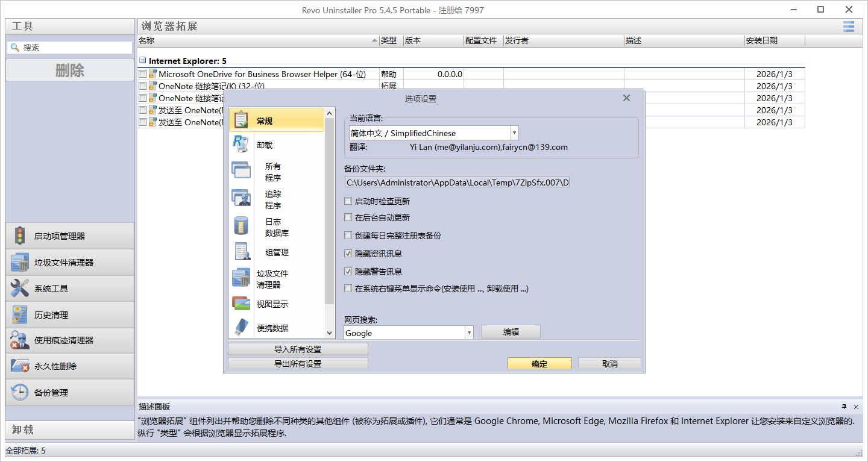Tick the Microsoft OneDrive Browser Helper checkbox

[x=142, y=74]
